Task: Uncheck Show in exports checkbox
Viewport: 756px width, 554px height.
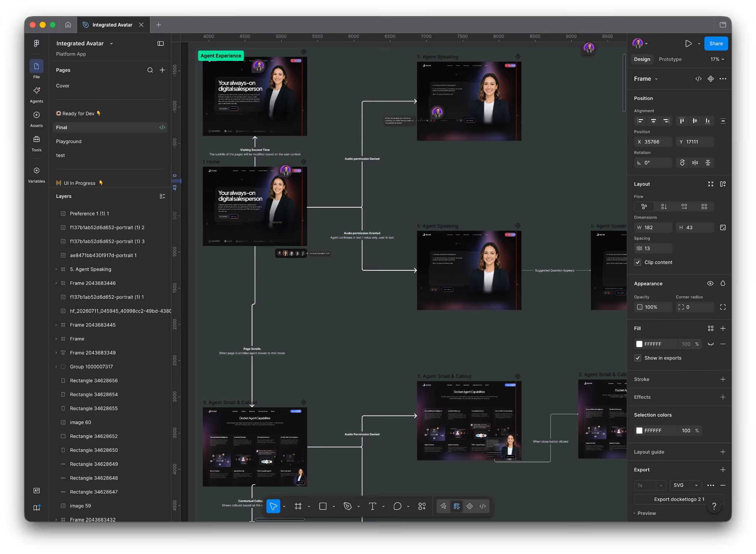Action: click(x=638, y=358)
